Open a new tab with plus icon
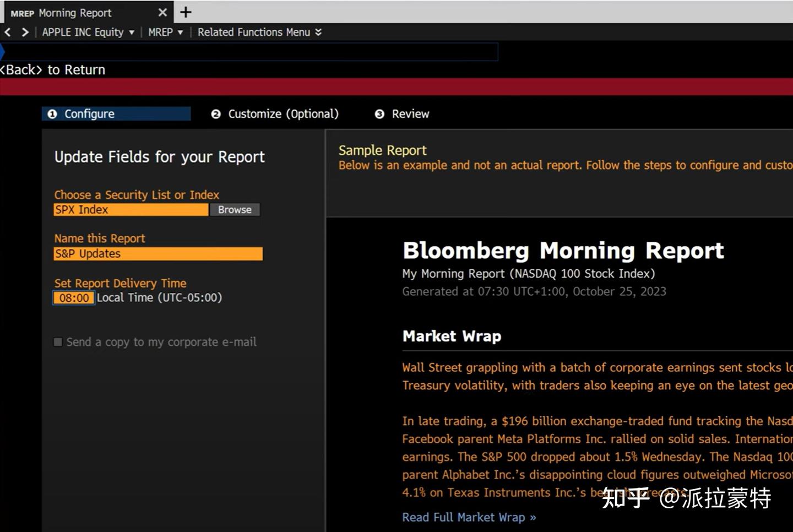This screenshot has height=532, width=793. tap(186, 12)
